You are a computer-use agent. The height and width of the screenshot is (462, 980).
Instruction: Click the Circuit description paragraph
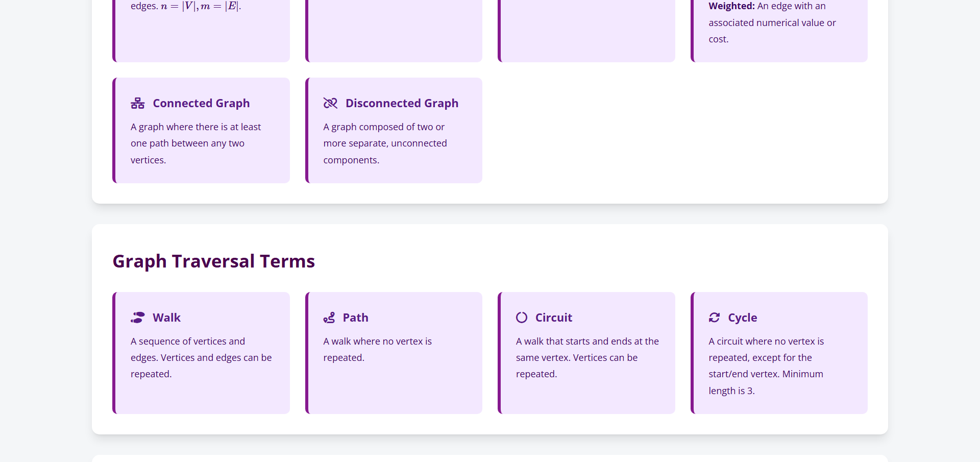(x=587, y=357)
